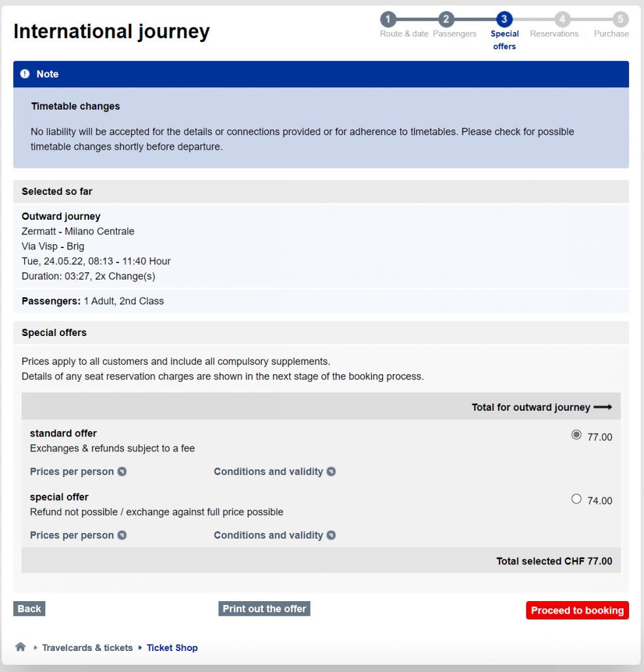Click the home icon in breadcrumb
The height and width of the screenshot is (672, 644).
click(20, 646)
